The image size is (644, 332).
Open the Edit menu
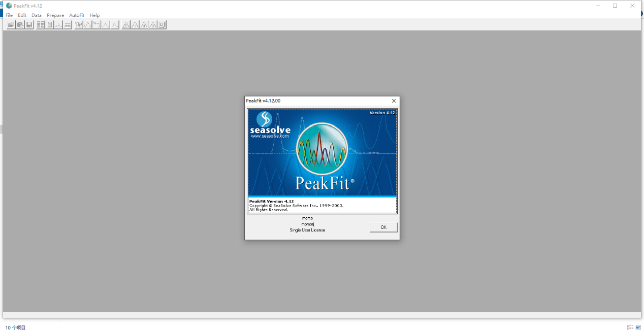(22, 15)
